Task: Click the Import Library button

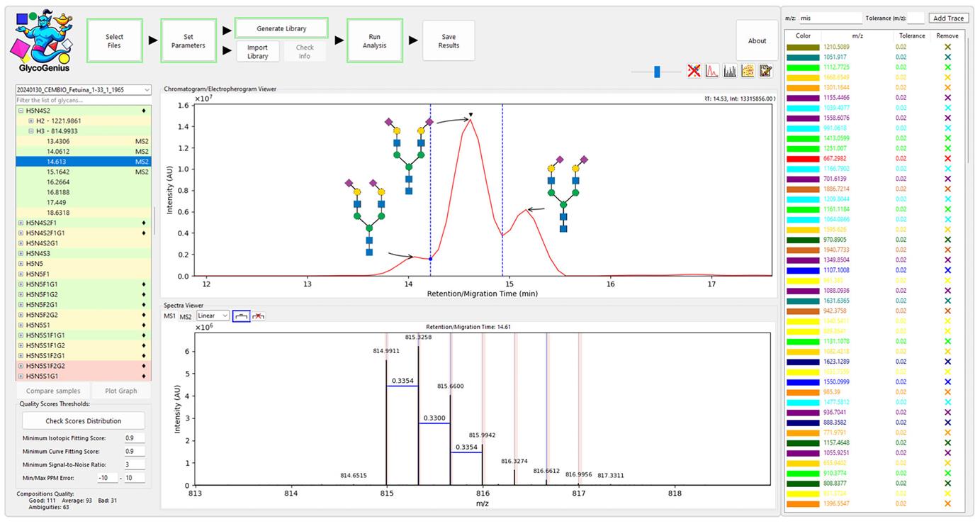Action: [258, 52]
